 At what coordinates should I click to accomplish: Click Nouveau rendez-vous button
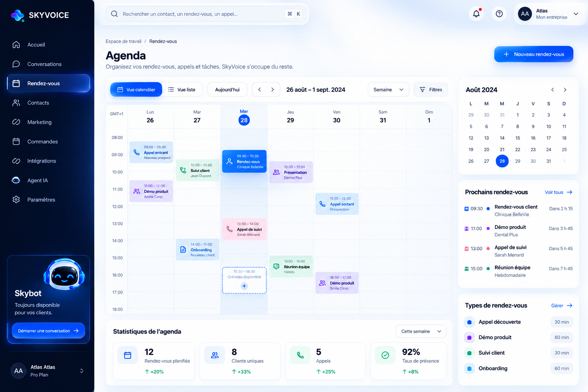point(534,54)
